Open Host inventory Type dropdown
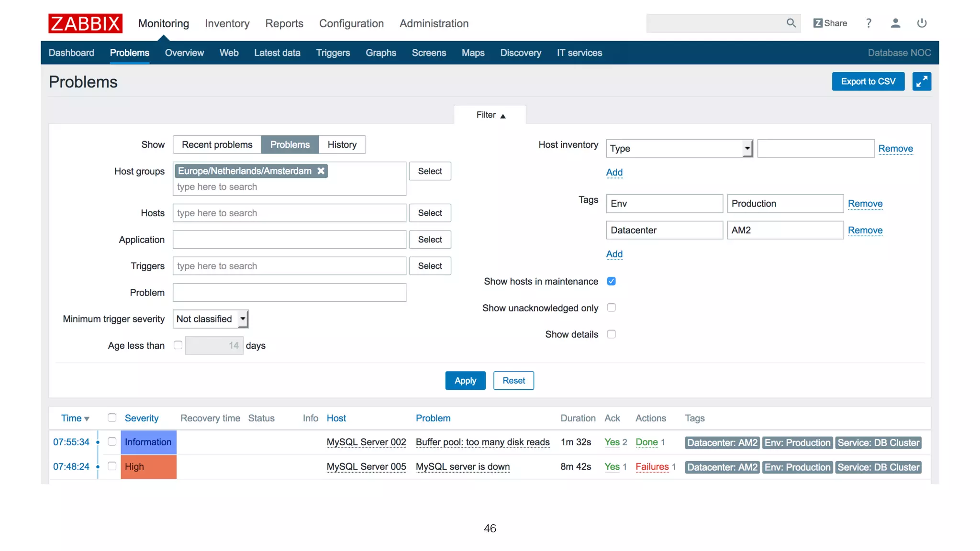Image resolution: width=980 pixels, height=551 pixels. coord(679,148)
